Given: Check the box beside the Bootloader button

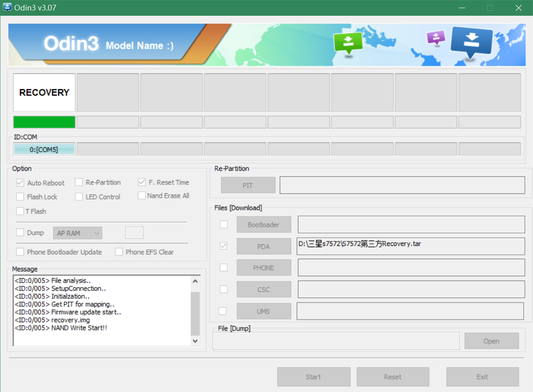Looking at the screenshot, I should click(224, 224).
